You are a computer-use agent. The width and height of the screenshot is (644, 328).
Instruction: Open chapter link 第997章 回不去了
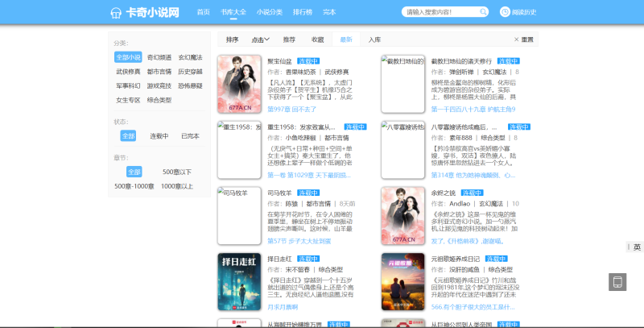click(x=292, y=110)
